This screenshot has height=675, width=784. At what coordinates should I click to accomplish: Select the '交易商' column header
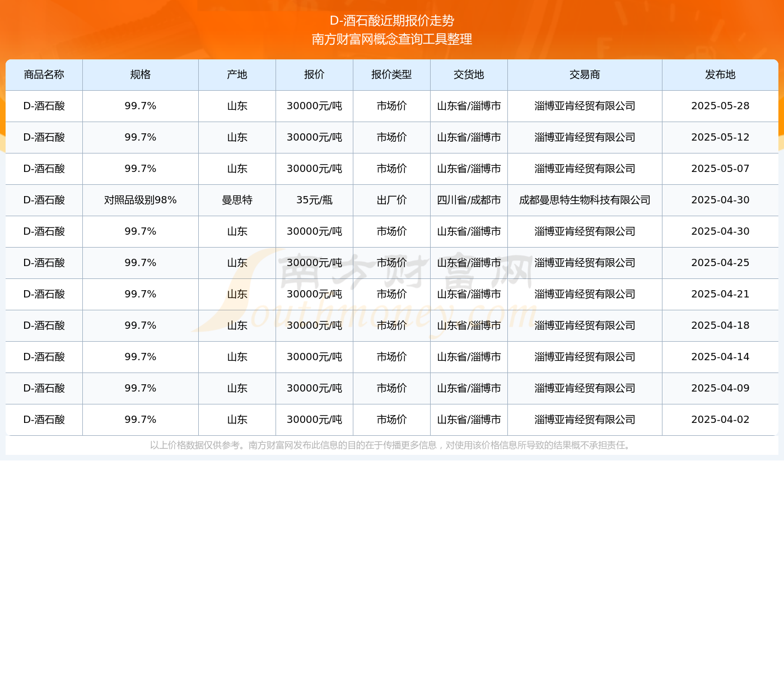coord(585,75)
